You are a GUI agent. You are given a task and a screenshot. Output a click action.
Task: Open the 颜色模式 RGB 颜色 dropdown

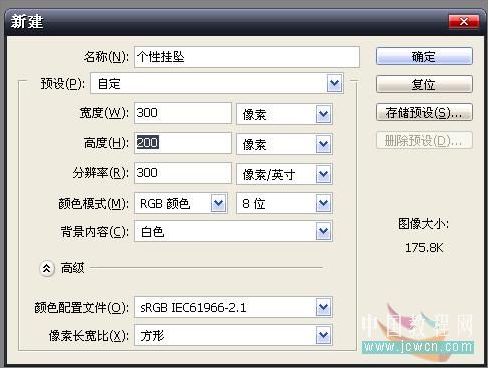(x=181, y=203)
